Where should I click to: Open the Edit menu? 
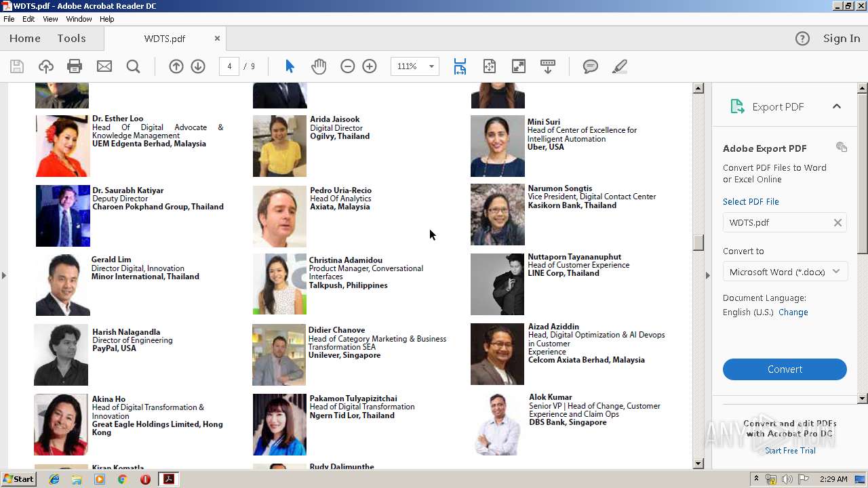28,19
